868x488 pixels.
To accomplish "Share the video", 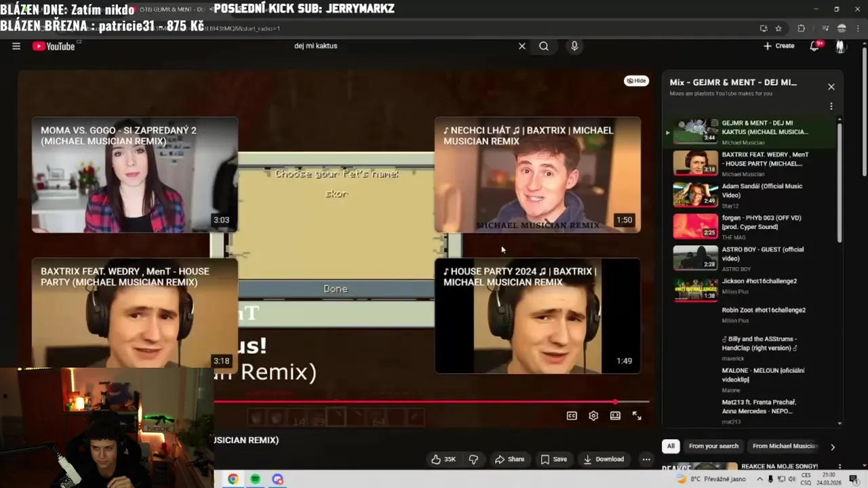I will [509, 459].
